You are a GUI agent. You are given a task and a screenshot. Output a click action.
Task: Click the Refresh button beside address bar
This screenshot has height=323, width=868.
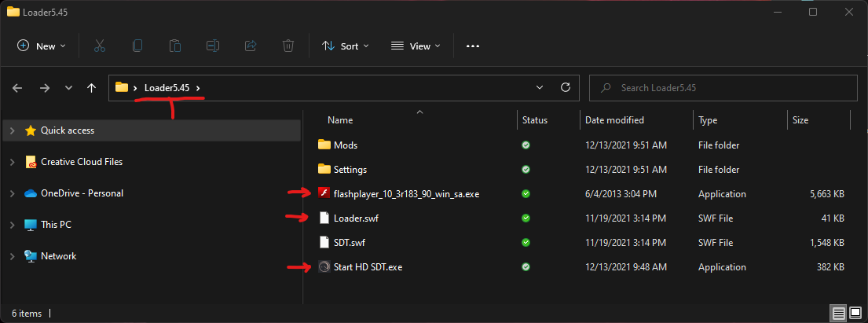(x=563, y=88)
